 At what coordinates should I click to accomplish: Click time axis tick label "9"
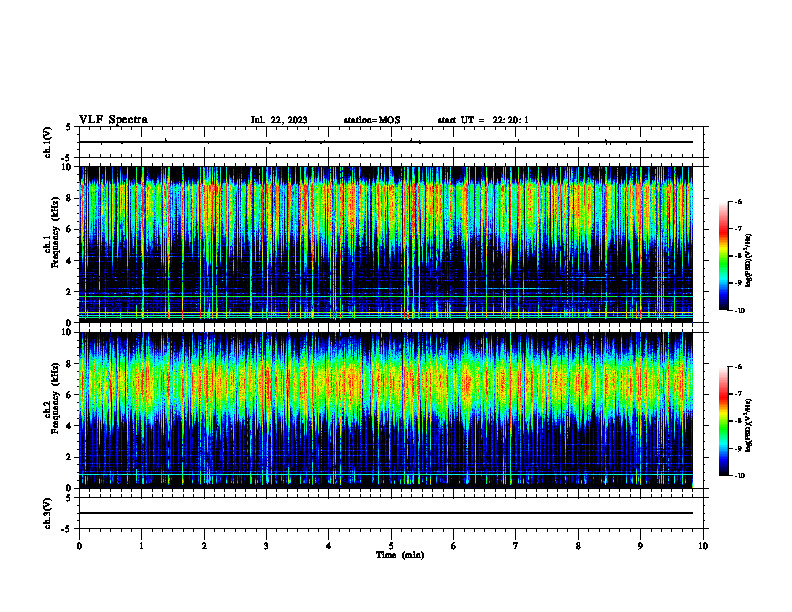640,546
